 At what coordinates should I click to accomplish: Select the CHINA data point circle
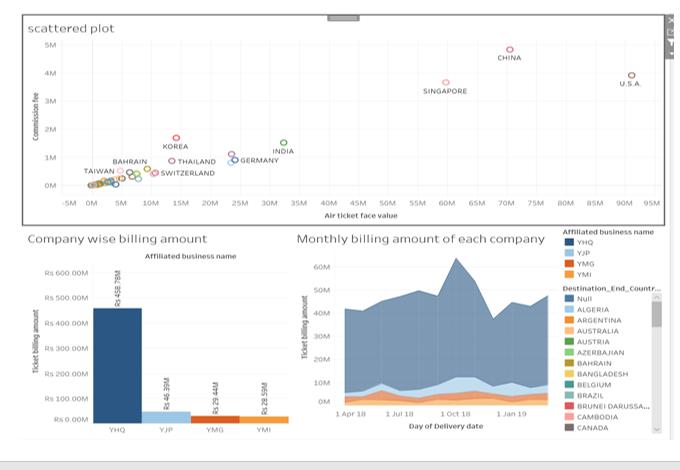[510, 50]
